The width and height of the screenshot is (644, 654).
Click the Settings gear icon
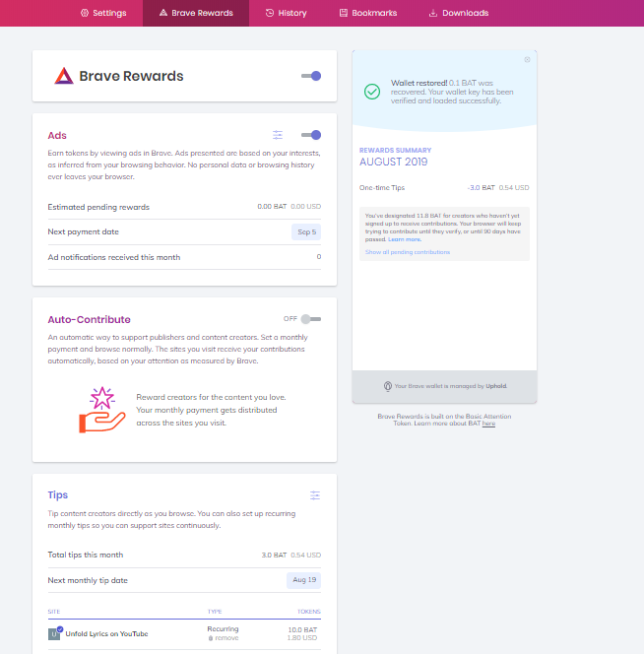pos(85,13)
